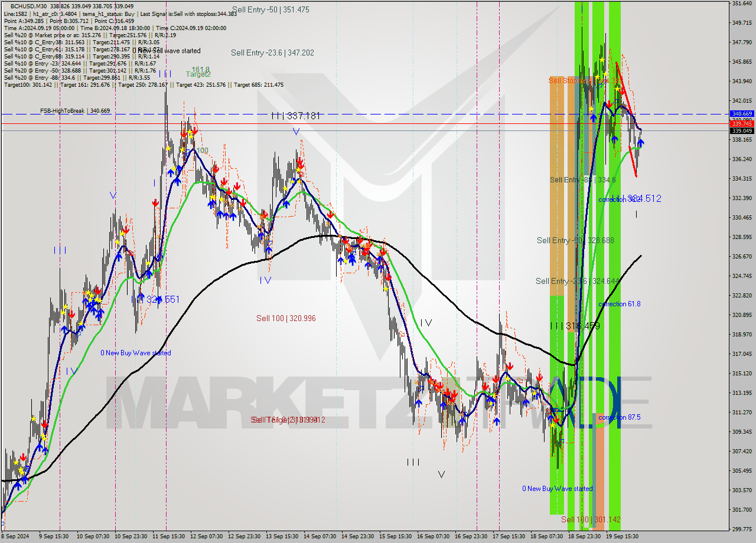Click the 343.940 price axis value

pos(742,81)
